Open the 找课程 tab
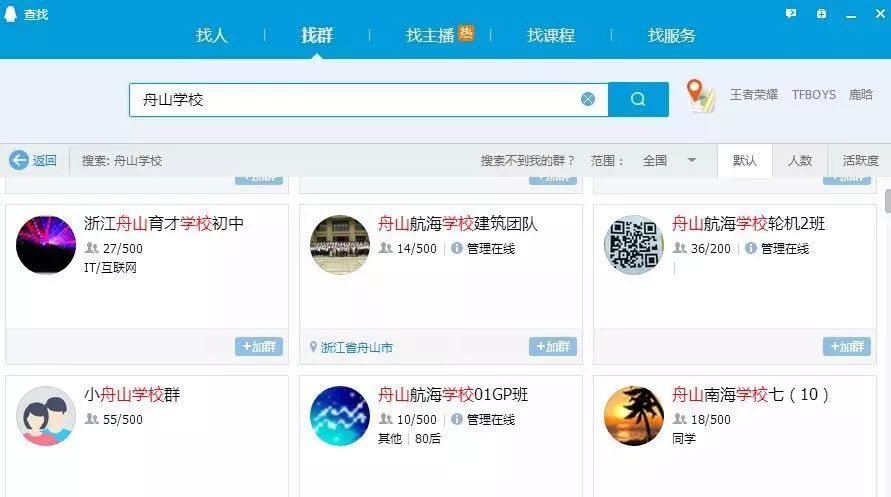The width and height of the screenshot is (891, 497). point(551,36)
